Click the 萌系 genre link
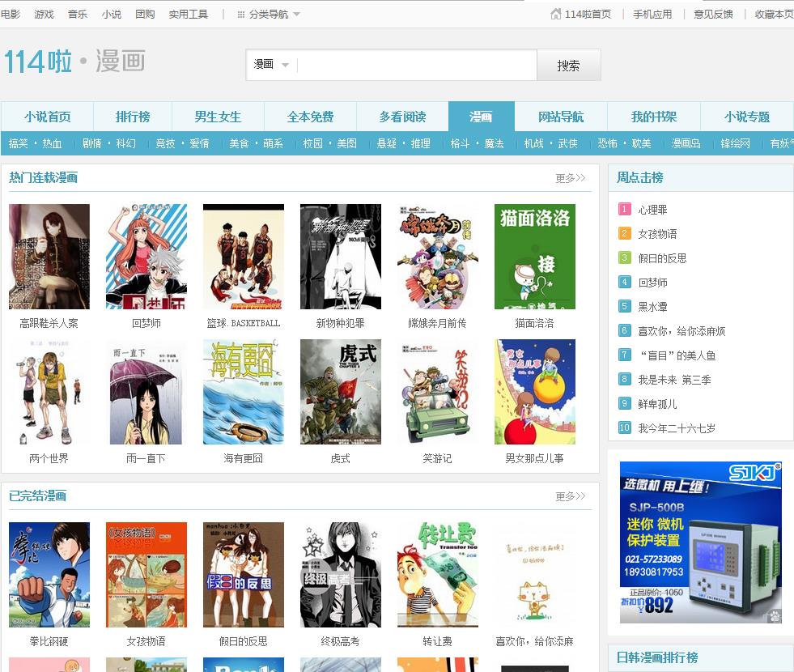Screen dimensions: 794x672 273,143
